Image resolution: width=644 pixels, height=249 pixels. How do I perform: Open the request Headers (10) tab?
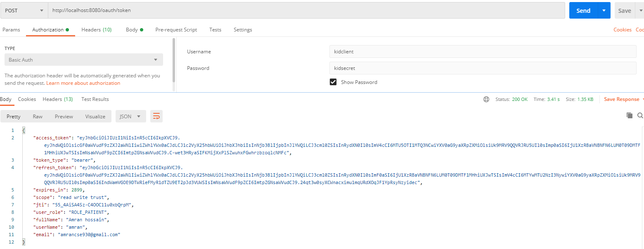coord(96,30)
